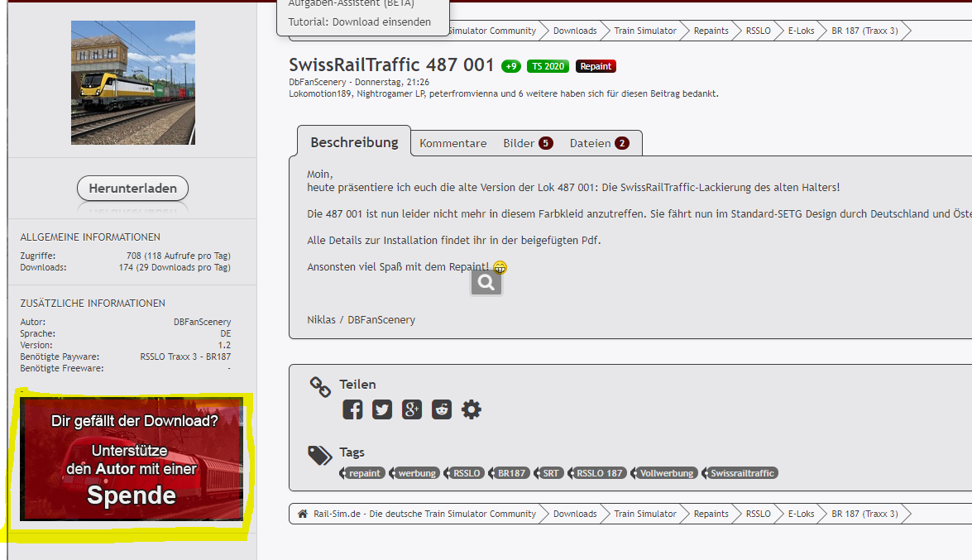Open author DbFanScenery profile link

(318, 82)
